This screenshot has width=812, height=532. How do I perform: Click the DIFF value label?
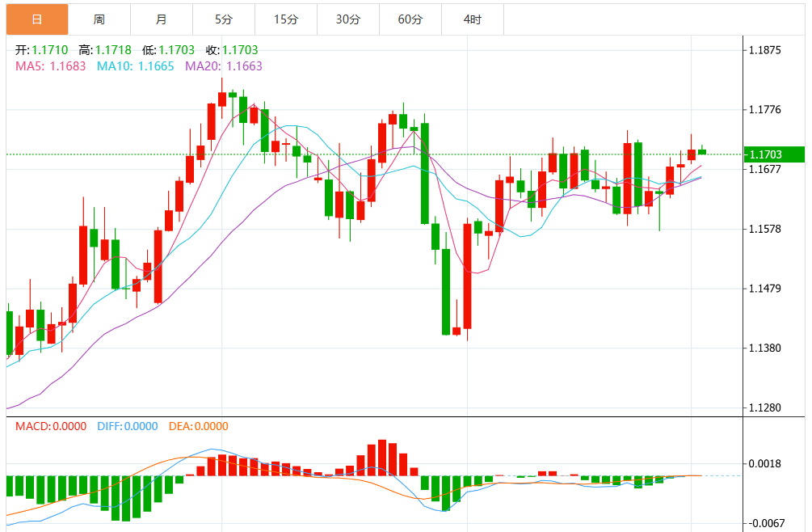point(128,426)
